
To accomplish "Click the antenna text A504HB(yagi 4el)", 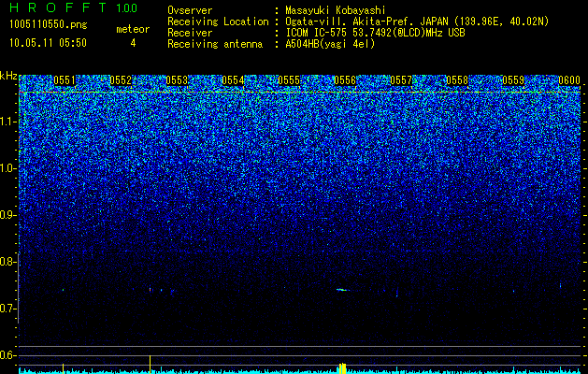I will 330,44.
